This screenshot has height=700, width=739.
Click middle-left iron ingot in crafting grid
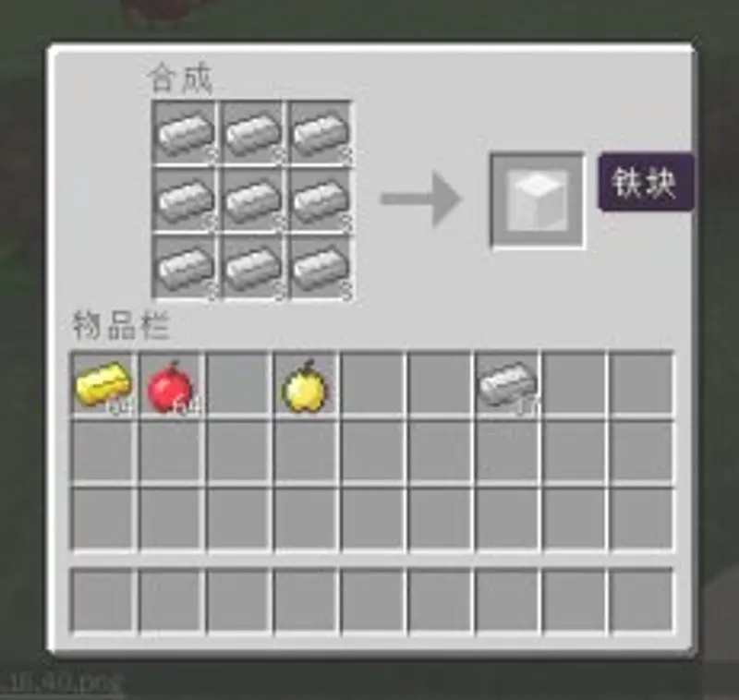coord(186,201)
